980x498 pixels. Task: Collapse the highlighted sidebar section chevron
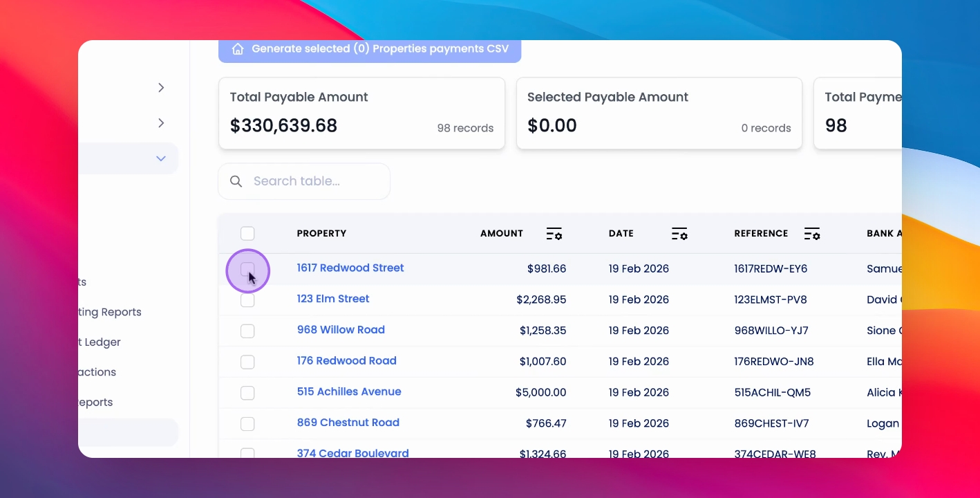coord(161,158)
